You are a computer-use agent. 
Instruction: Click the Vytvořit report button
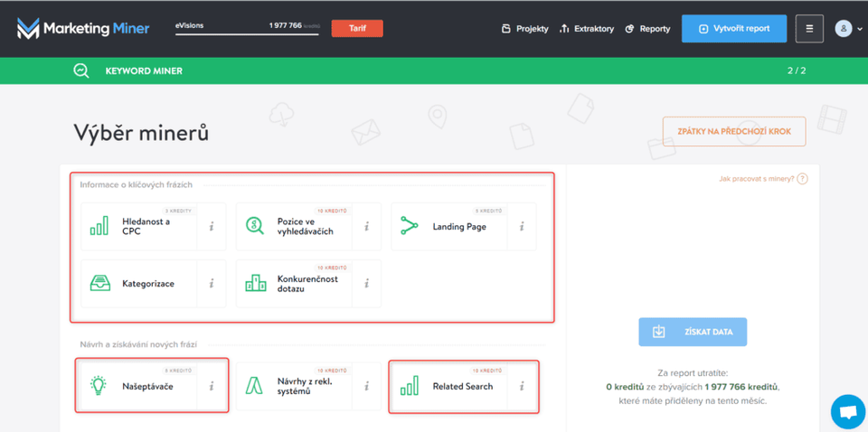(x=734, y=29)
